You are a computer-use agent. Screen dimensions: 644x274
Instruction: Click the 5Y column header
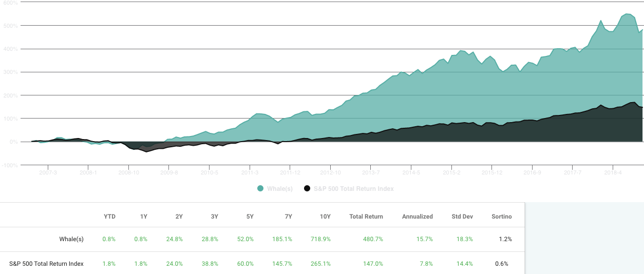point(250,217)
